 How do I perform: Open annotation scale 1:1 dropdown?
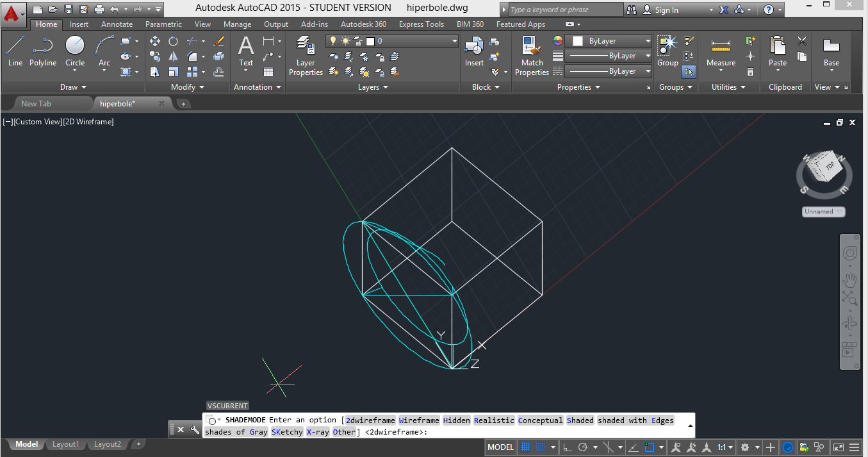pos(725,447)
